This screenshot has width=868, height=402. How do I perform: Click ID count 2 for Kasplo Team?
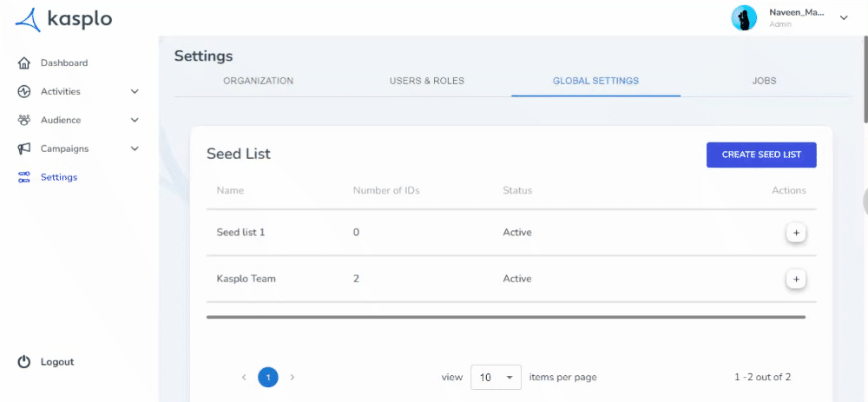click(x=356, y=279)
